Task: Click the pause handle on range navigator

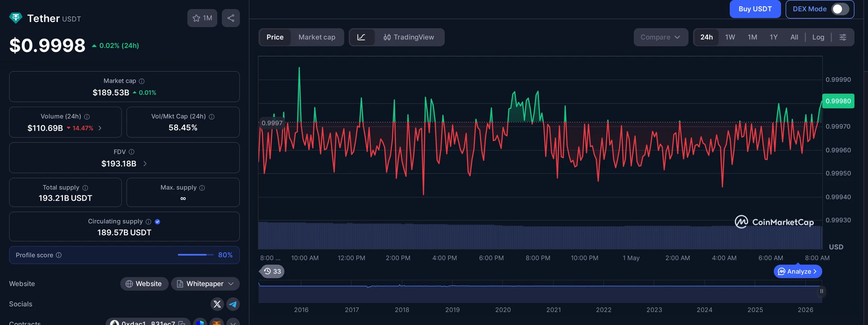Action: [821, 291]
